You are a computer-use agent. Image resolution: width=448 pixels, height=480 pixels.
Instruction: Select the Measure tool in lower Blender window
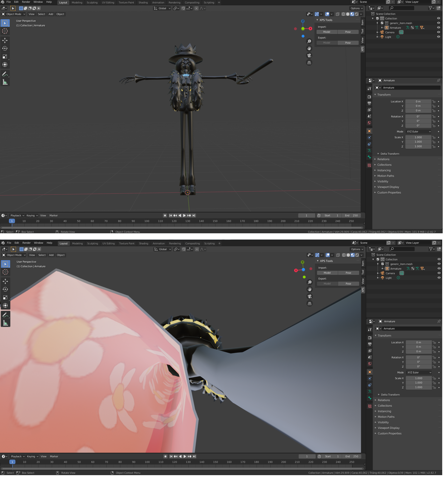click(5, 323)
